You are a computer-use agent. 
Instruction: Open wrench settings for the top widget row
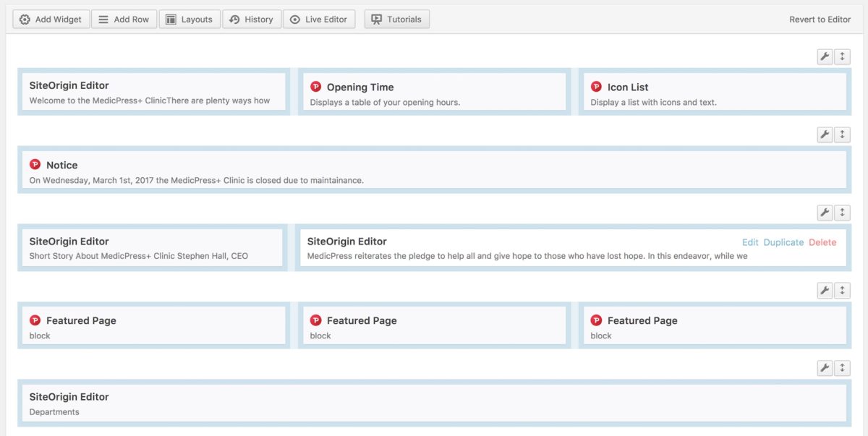click(825, 56)
